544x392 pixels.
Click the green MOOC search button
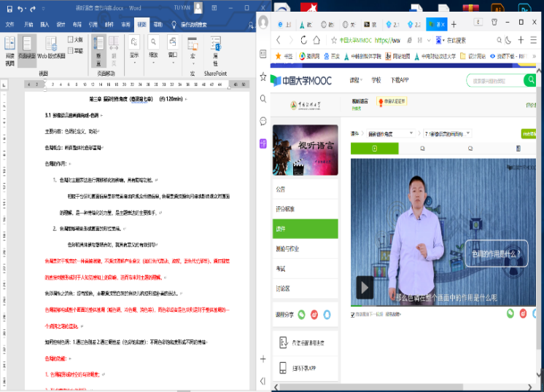click(x=529, y=81)
